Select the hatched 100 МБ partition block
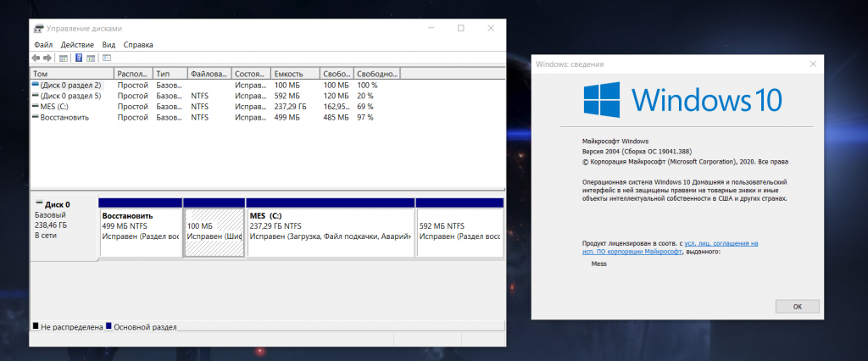The width and height of the screenshot is (868, 361). tap(214, 231)
